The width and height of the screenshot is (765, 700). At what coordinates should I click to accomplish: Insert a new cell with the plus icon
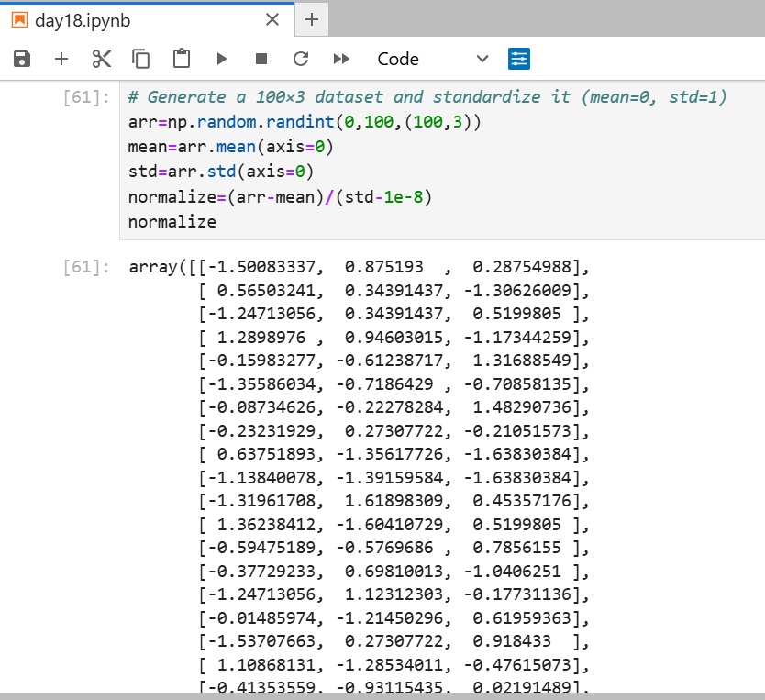(x=61, y=58)
